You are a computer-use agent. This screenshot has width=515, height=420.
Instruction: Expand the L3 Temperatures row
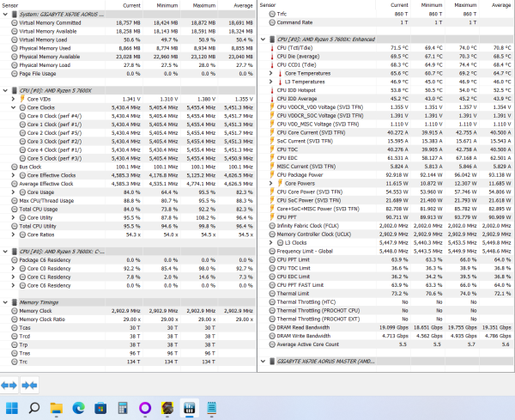point(271,82)
